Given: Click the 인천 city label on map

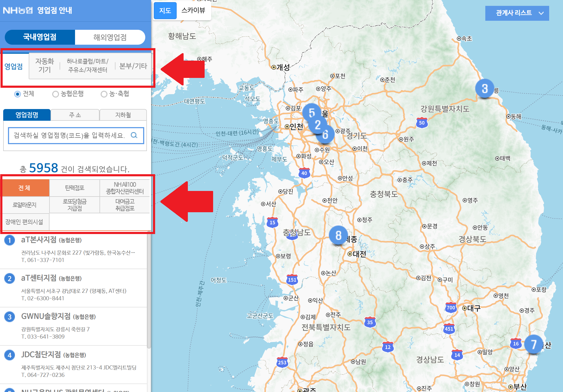Looking at the screenshot, I should point(296,127).
